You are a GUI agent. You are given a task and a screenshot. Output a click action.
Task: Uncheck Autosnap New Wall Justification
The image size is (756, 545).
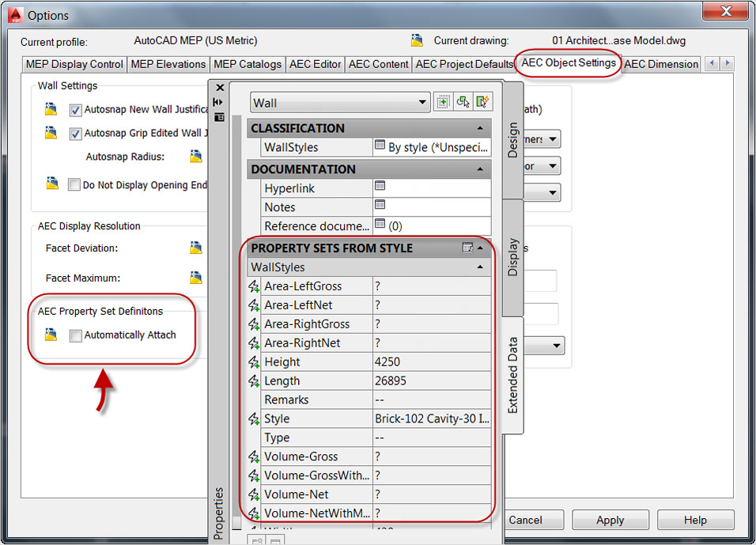[x=75, y=110]
